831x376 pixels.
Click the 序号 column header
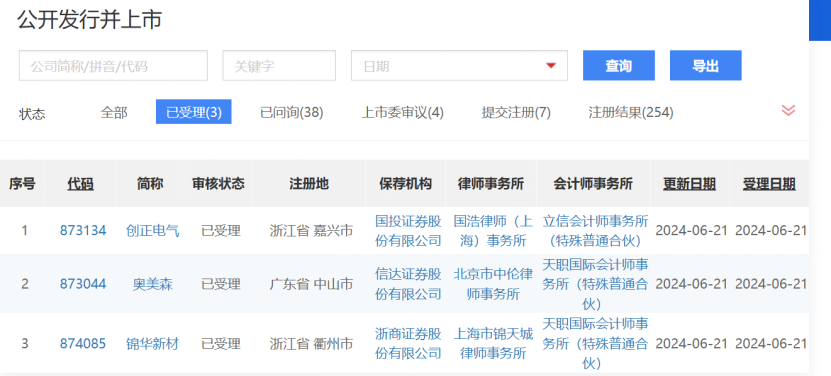[x=22, y=184]
